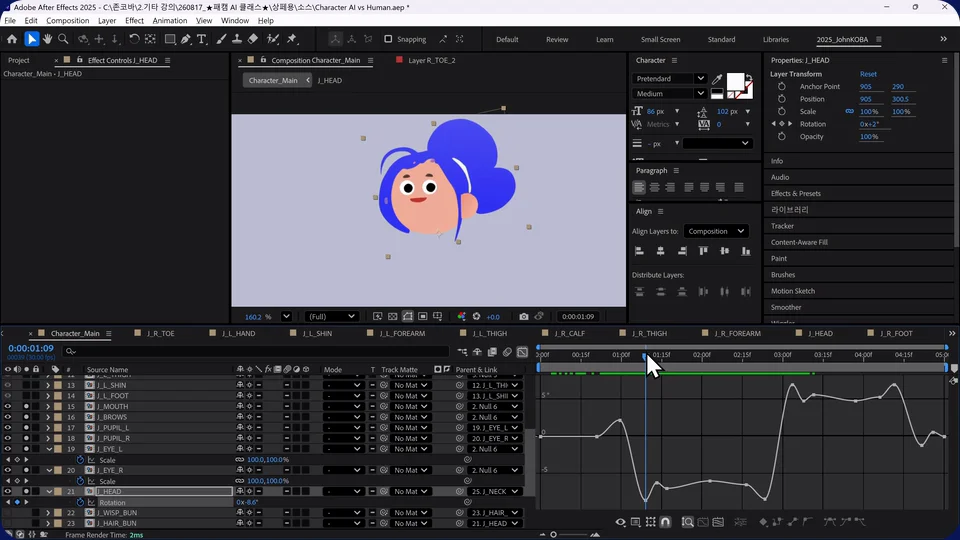The height and width of the screenshot is (540, 960).
Task: Select the Hand tool
Action: pos(47,39)
